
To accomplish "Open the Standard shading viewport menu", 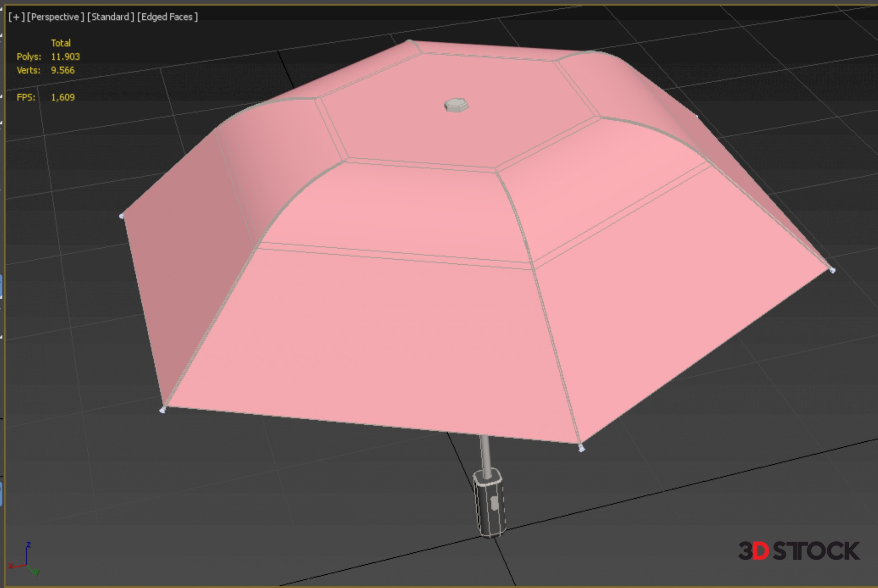I will click(111, 17).
